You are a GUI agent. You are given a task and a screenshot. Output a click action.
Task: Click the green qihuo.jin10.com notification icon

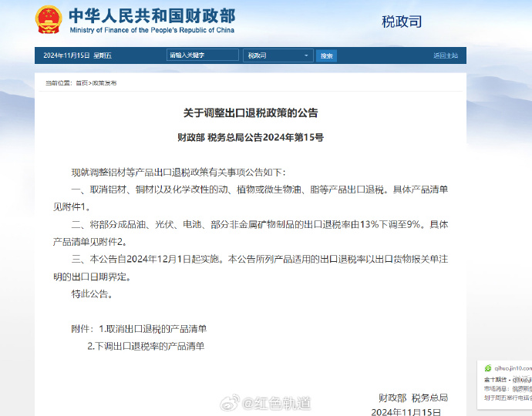pyautogui.click(x=487, y=368)
